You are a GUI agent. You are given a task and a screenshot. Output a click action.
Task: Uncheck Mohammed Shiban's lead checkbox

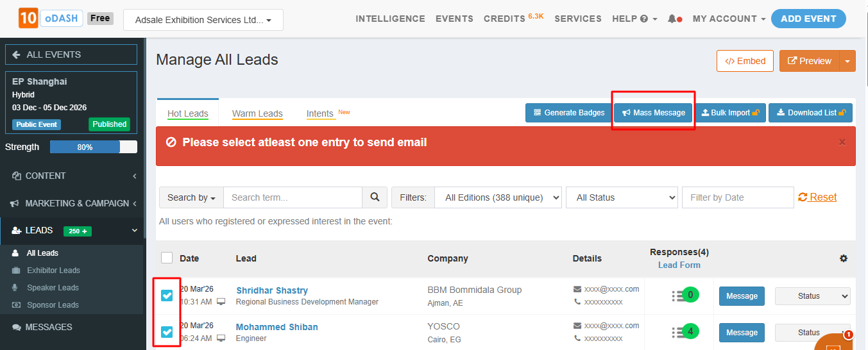click(167, 332)
